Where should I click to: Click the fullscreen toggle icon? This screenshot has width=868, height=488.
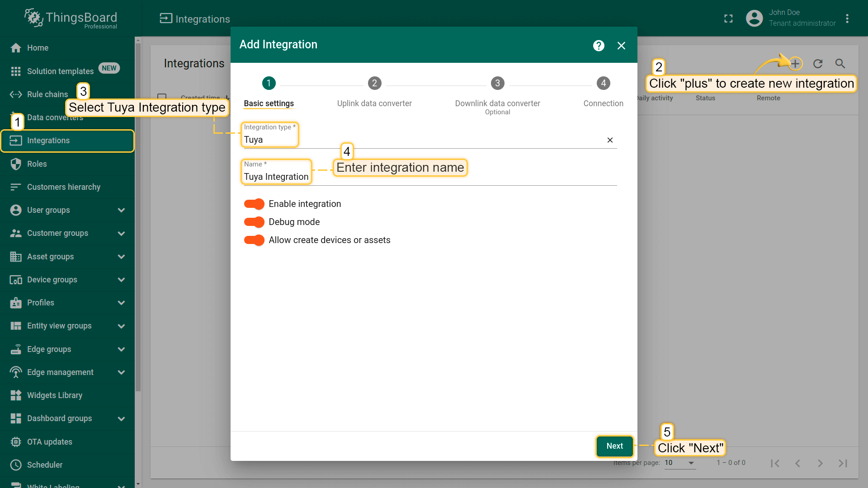tap(728, 19)
